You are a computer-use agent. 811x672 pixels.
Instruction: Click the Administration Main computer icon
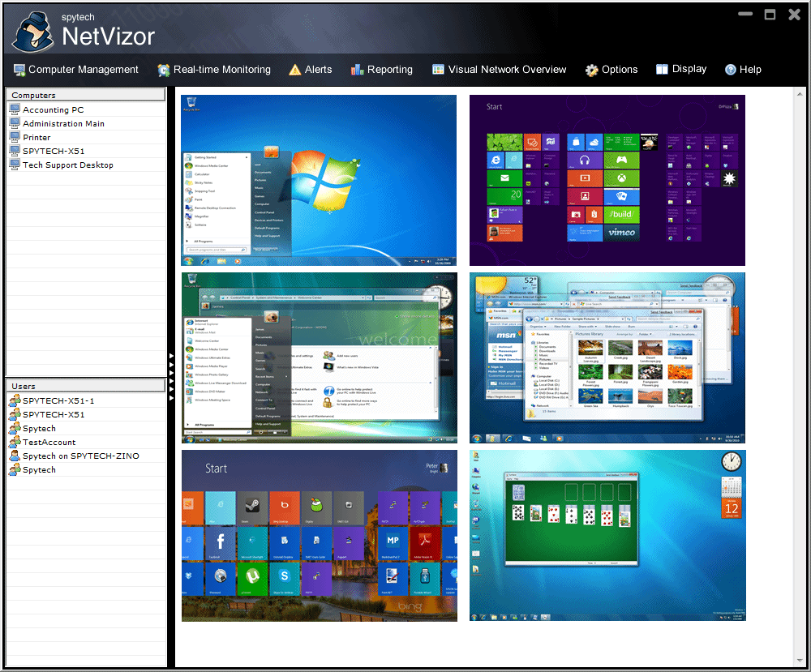point(15,123)
